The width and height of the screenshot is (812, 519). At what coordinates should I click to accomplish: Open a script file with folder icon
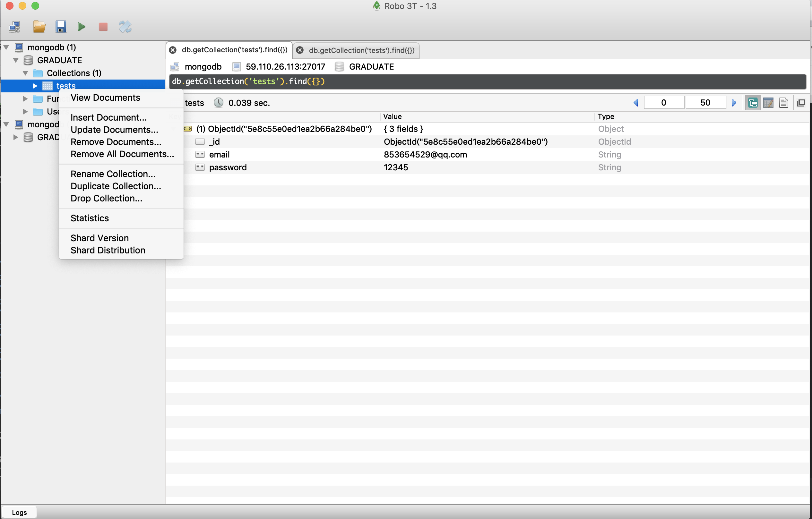click(x=39, y=27)
